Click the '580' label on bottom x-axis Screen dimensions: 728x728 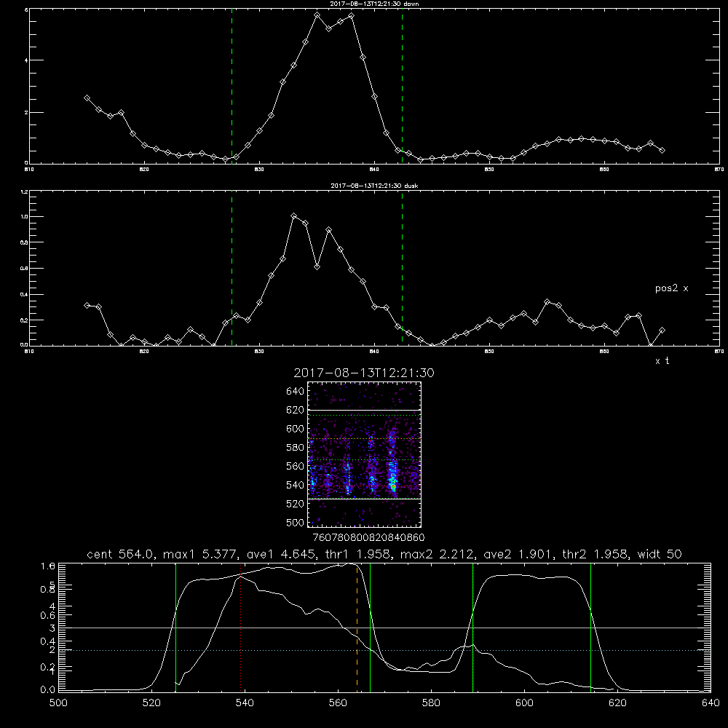431,703
